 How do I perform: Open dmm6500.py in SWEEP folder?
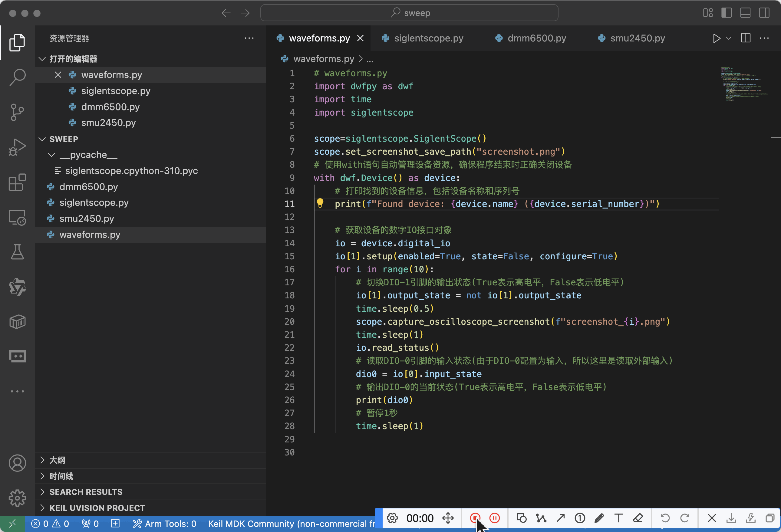(88, 187)
